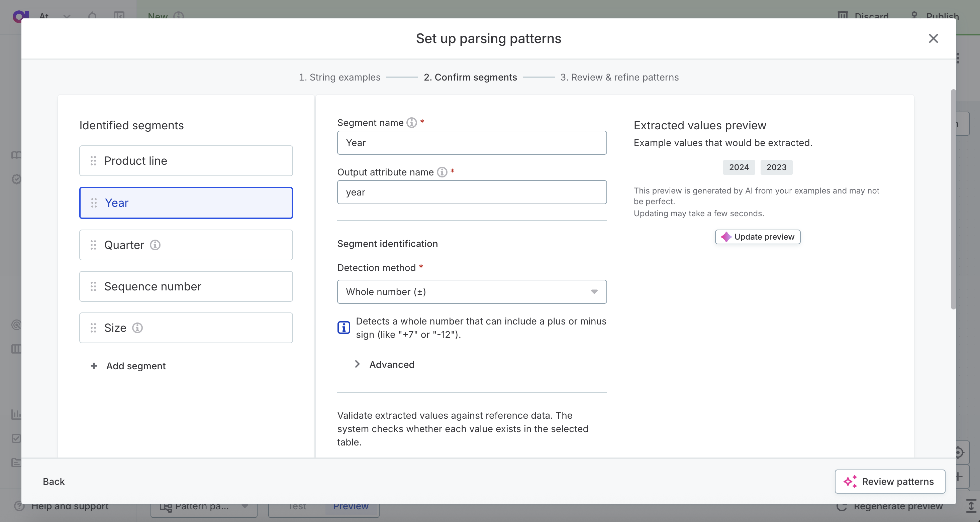Click the plus icon on right edge
980x522 pixels.
tap(959, 477)
